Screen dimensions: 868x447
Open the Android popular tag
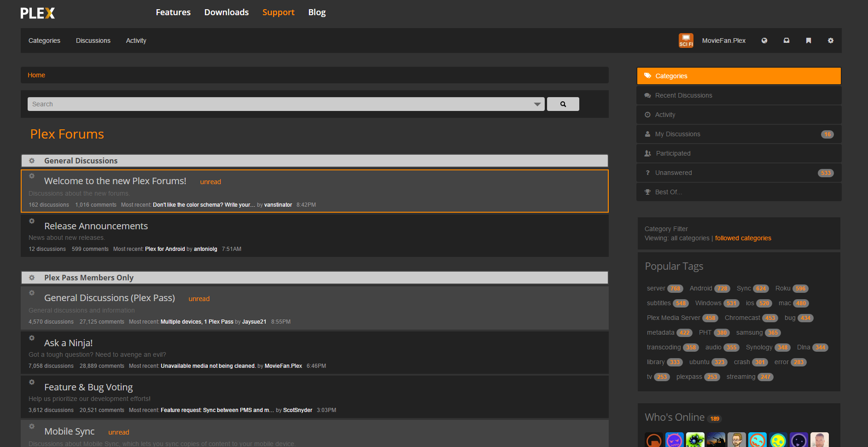click(x=700, y=288)
